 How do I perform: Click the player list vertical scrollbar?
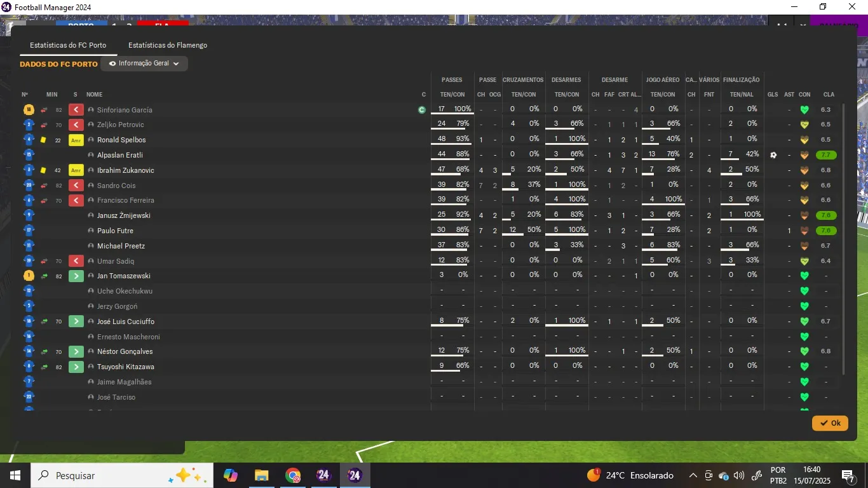(x=844, y=238)
